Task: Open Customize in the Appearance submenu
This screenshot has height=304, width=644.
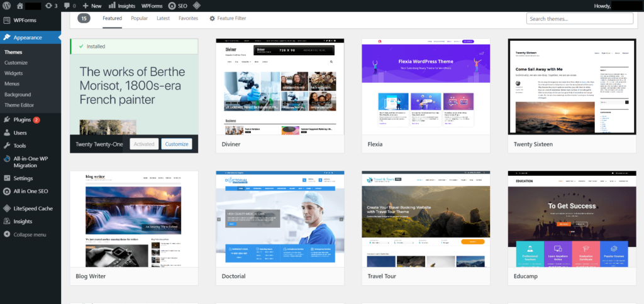Action: click(x=16, y=63)
